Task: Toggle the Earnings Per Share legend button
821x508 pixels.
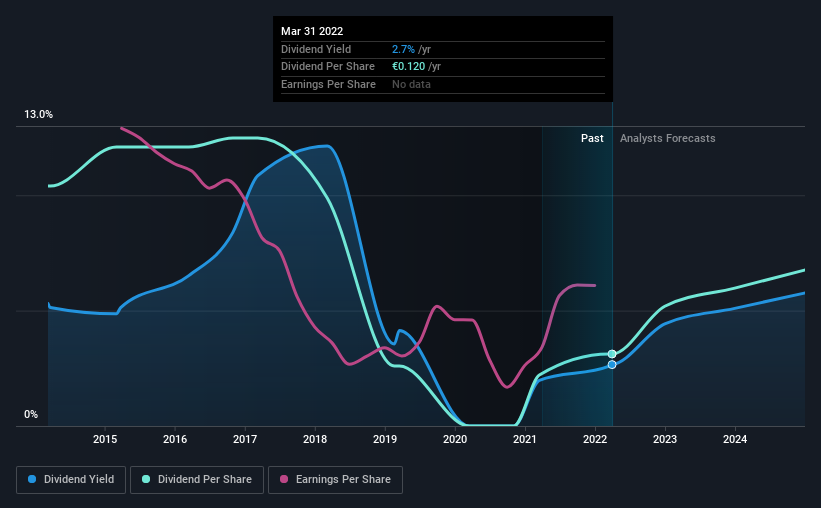Action: click(x=335, y=480)
